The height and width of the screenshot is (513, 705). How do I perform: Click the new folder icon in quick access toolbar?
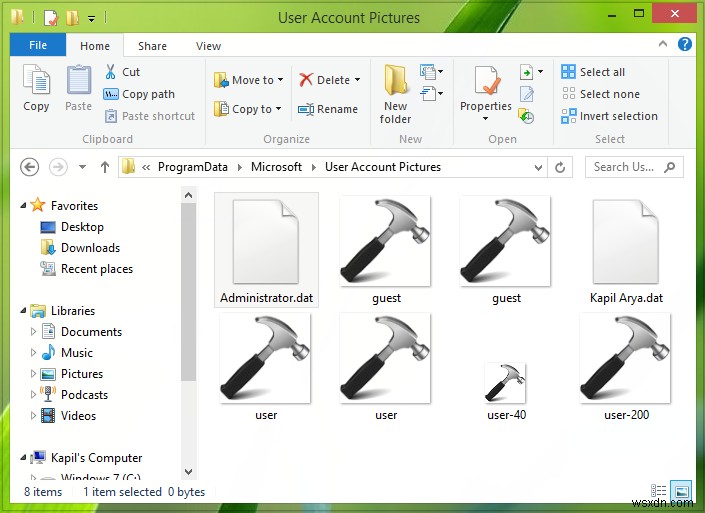[x=72, y=18]
